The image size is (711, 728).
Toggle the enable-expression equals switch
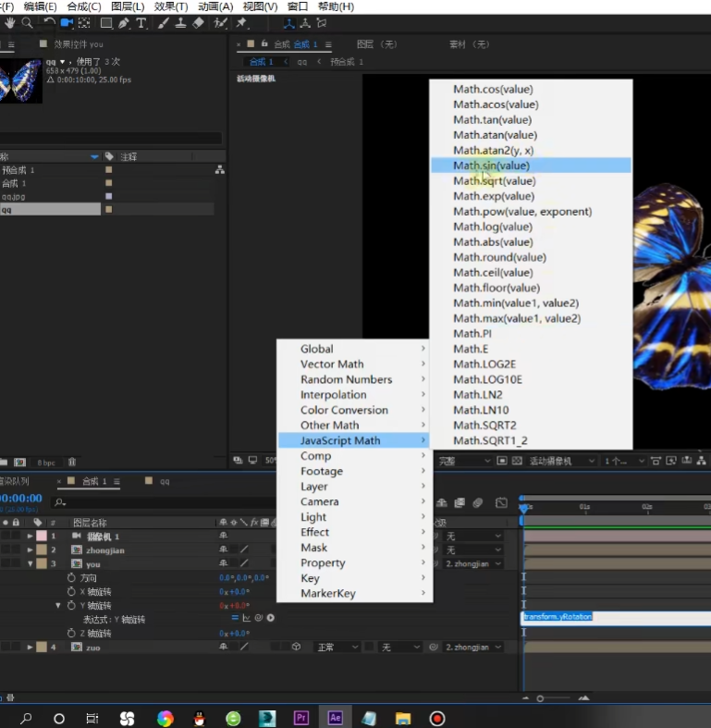point(235,618)
